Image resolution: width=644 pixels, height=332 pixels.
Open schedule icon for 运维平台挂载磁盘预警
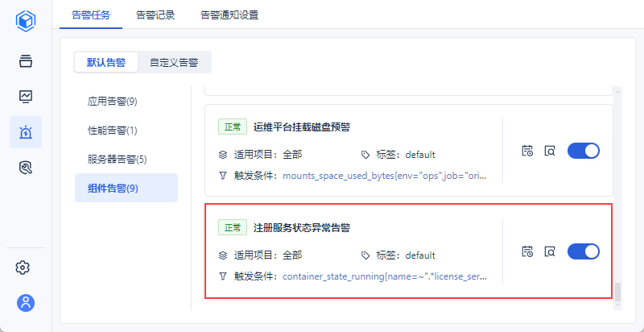tap(527, 151)
